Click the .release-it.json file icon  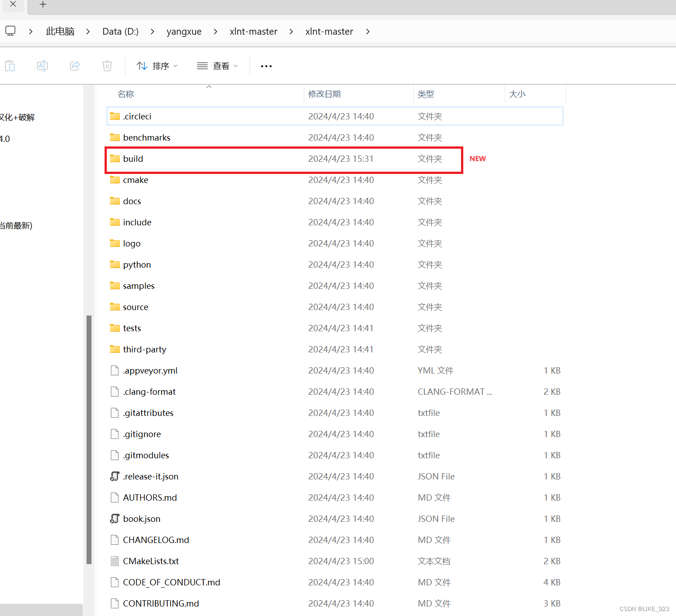(x=115, y=476)
